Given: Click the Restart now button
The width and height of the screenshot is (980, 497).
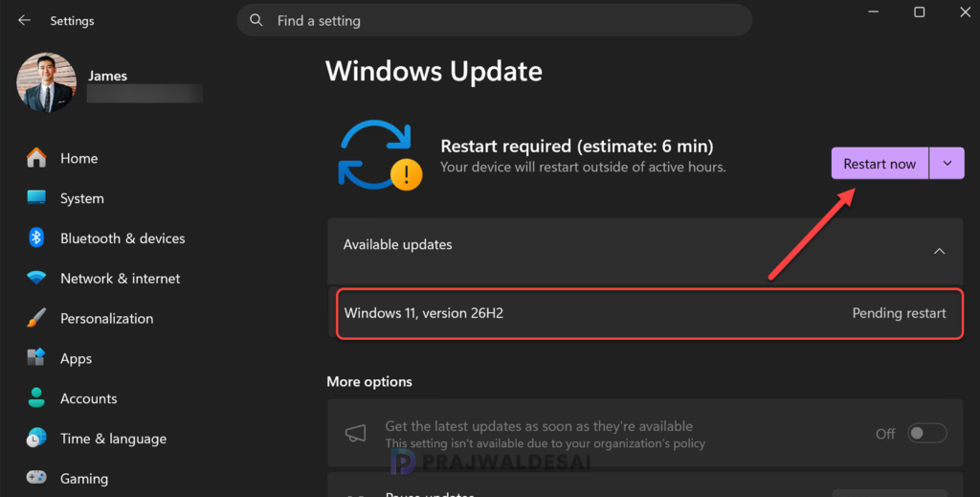Looking at the screenshot, I should click(880, 163).
